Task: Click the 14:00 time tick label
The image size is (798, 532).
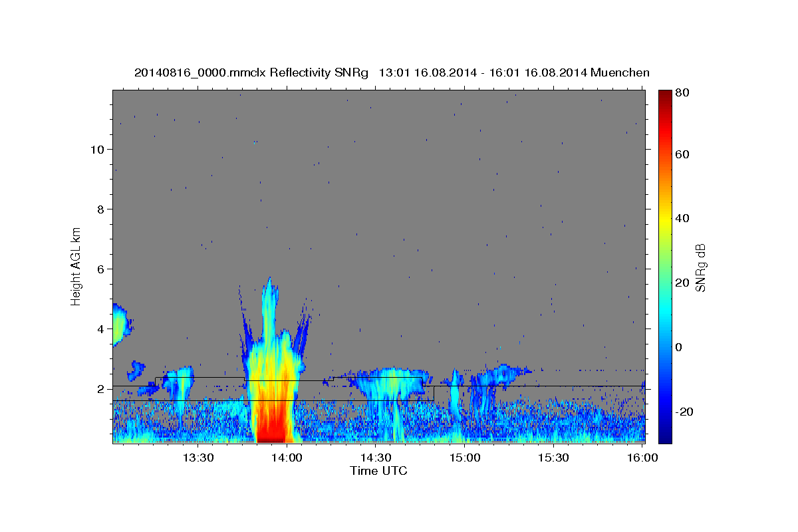Action: [x=287, y=458]
